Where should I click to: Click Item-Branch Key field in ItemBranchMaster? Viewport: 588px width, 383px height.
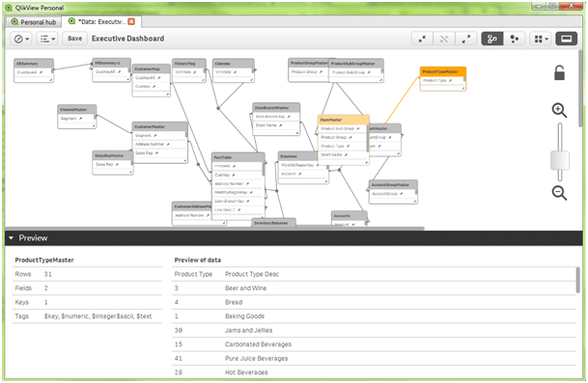point(275,117)
